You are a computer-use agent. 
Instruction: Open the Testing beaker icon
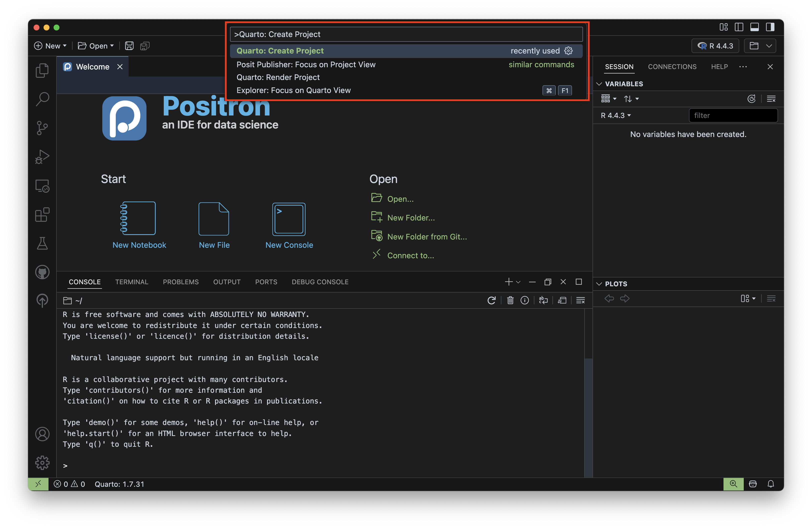tap(42, 243)
